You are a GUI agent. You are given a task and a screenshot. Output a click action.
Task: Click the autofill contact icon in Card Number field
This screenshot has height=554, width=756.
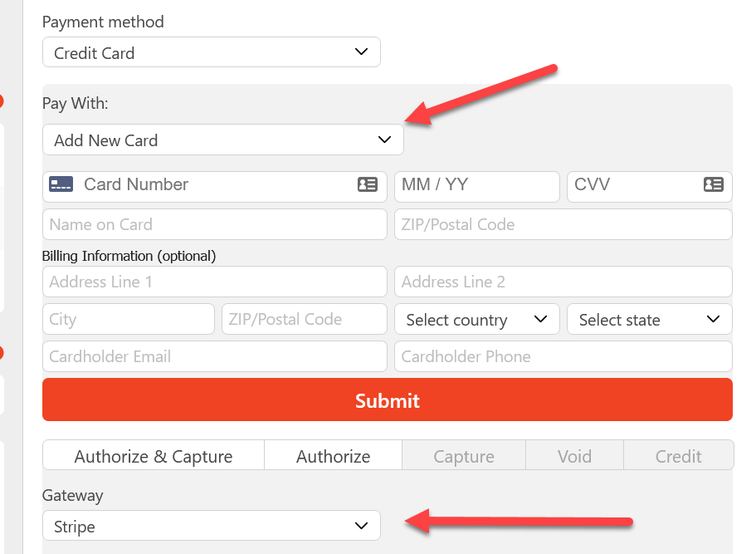point(368,184)
